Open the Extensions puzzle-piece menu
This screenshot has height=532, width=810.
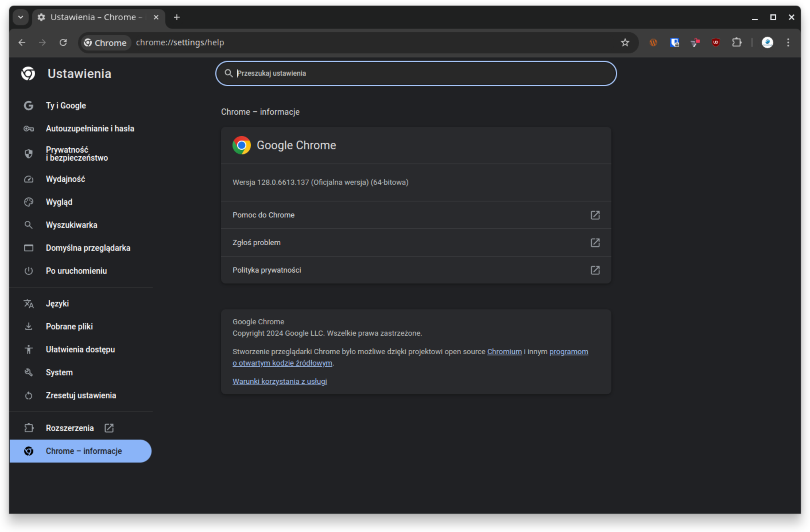pyautogui.click(x=737, y=42)
